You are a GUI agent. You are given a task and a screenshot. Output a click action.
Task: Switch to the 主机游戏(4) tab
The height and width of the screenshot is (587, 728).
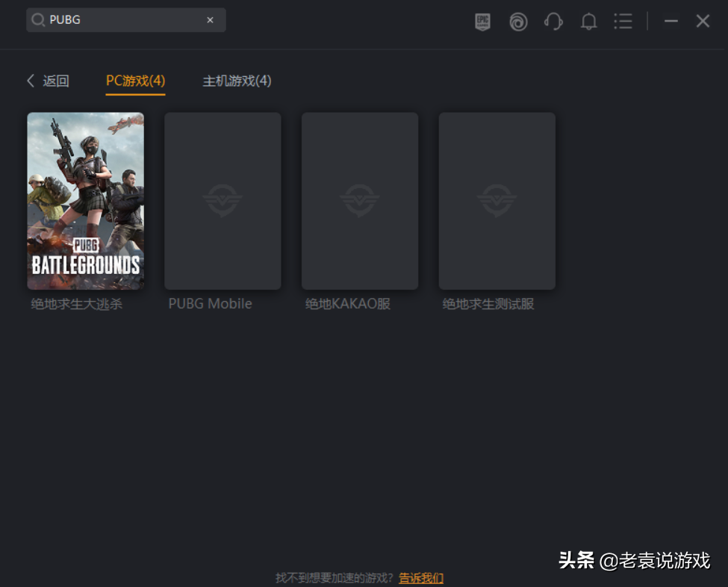[x=237, y=81]
